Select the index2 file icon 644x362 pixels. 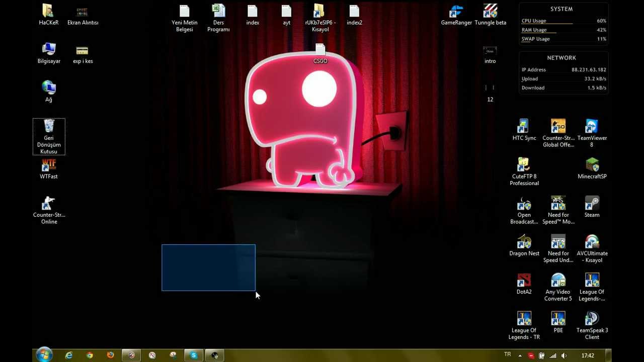pyautogui.click(x=354, y=15)
